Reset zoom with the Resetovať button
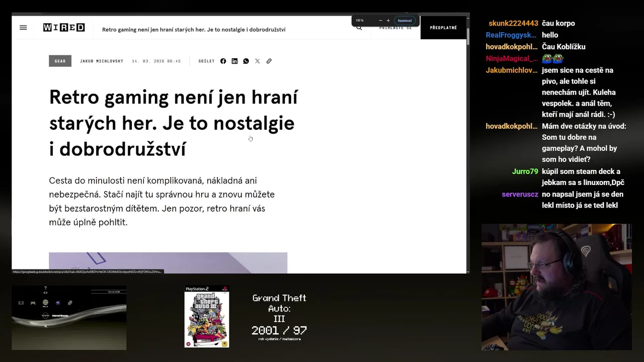Screen dimensions: 644x362 (405, 21)
